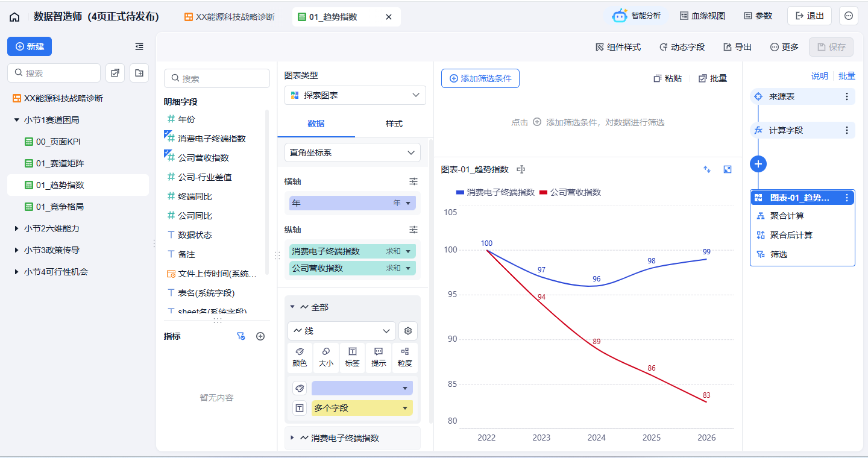The image size is (868, 458).
Task: Click the 颜色 mark button
Action: [x=300, y=358]
